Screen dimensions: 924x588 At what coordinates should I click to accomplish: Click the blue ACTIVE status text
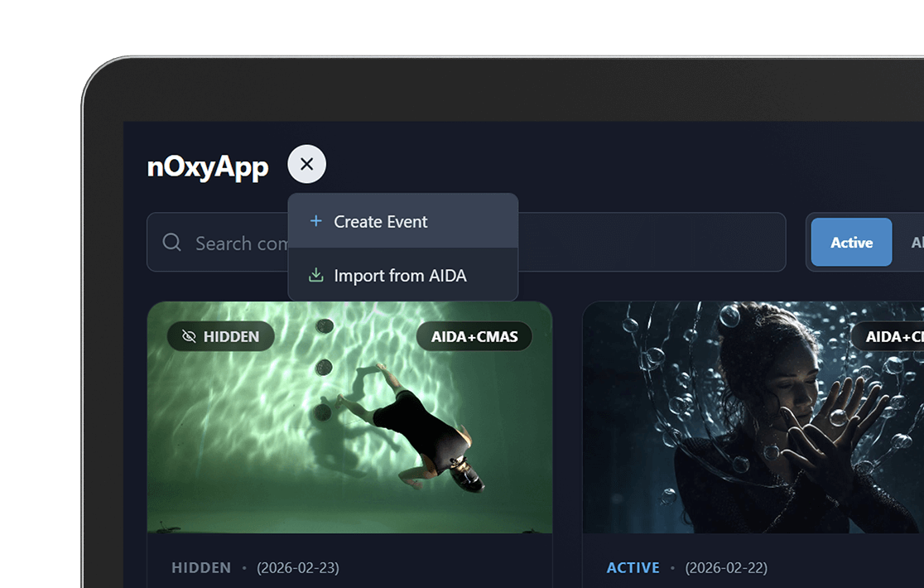coord(633,567)
